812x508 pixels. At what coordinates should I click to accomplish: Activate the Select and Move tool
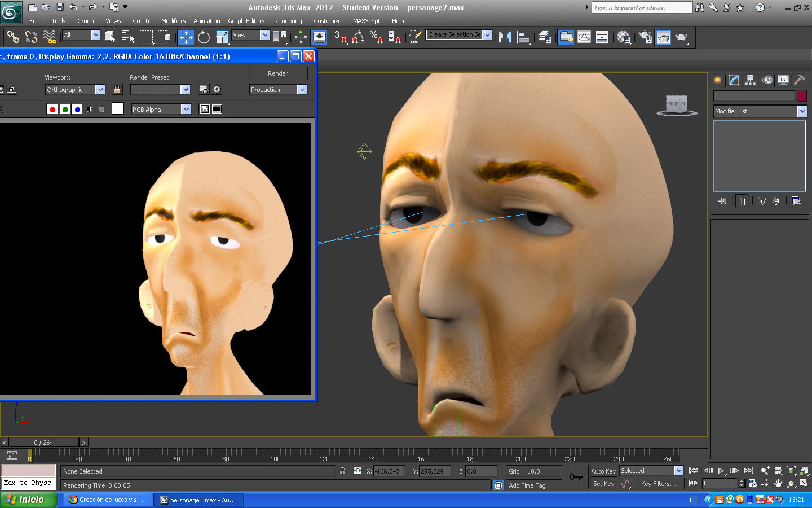tap(186, 37)
